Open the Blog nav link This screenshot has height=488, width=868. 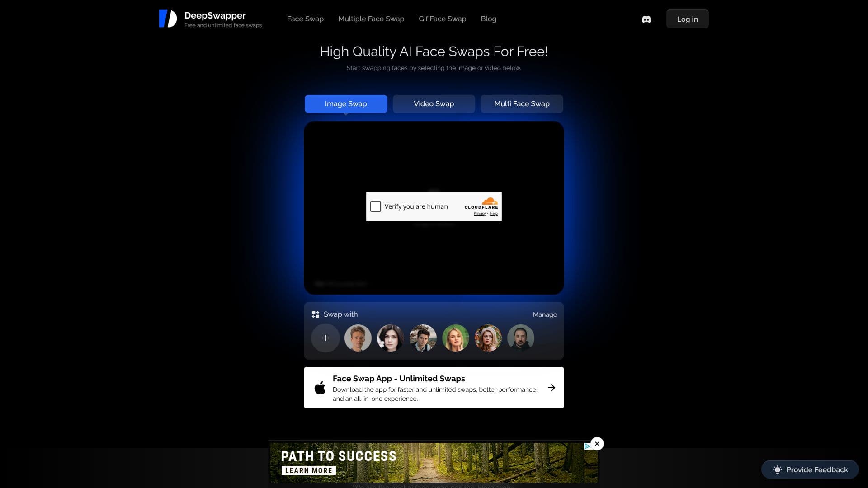(x=489, y=19)
